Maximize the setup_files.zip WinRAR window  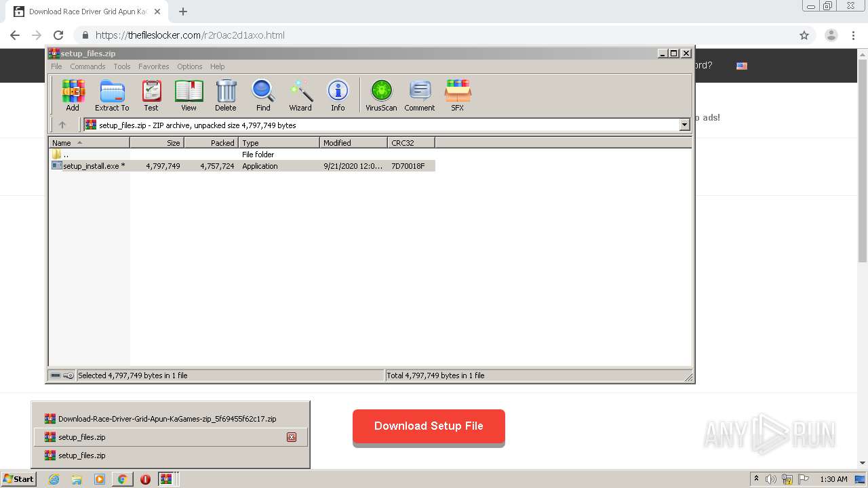click(674, 54)
